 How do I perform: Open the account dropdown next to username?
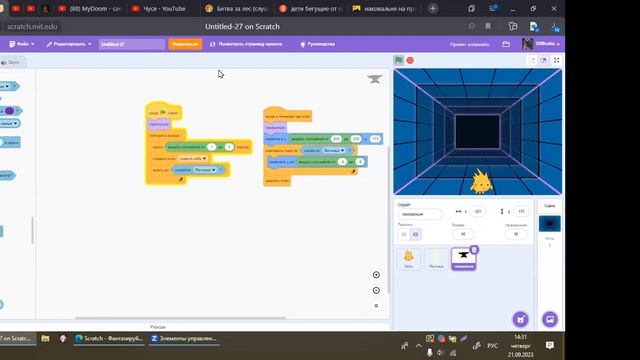point(558,44)
